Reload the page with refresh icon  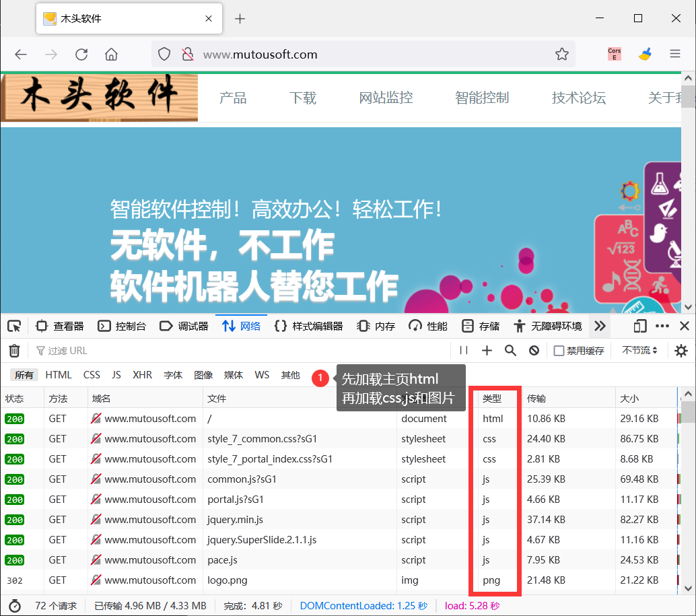81,55
